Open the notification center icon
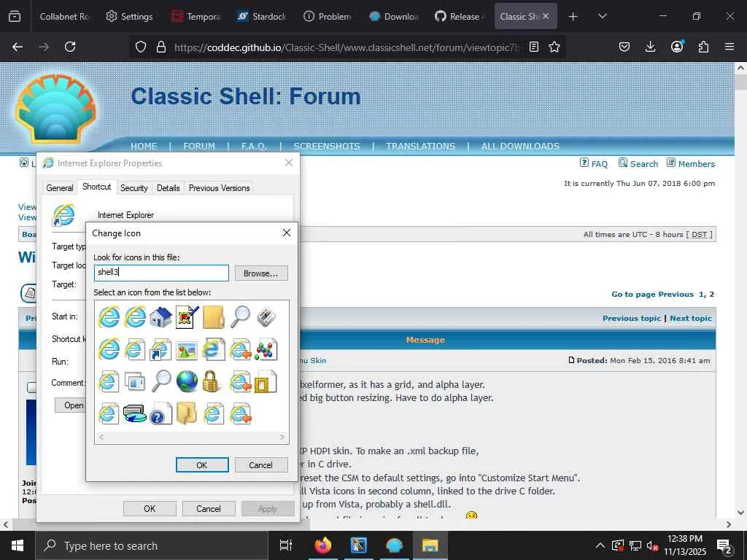Screen dimensions: 747x560 click(x=724, y=547)
